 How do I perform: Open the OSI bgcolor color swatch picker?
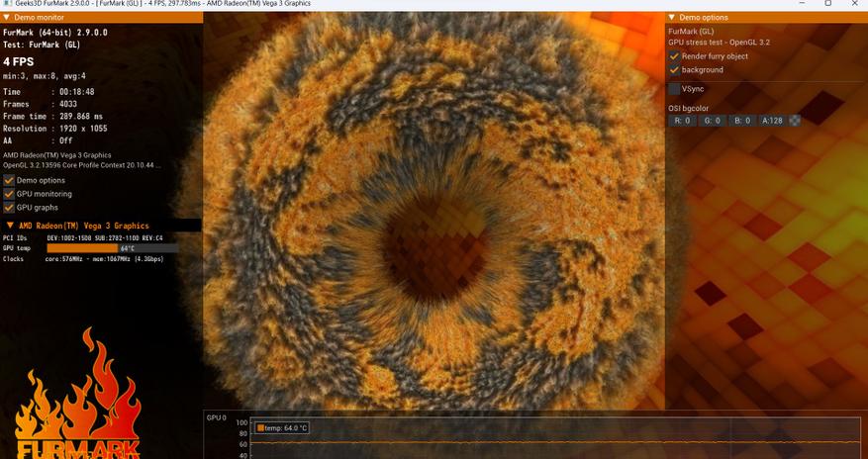click(x=795, y=121)
